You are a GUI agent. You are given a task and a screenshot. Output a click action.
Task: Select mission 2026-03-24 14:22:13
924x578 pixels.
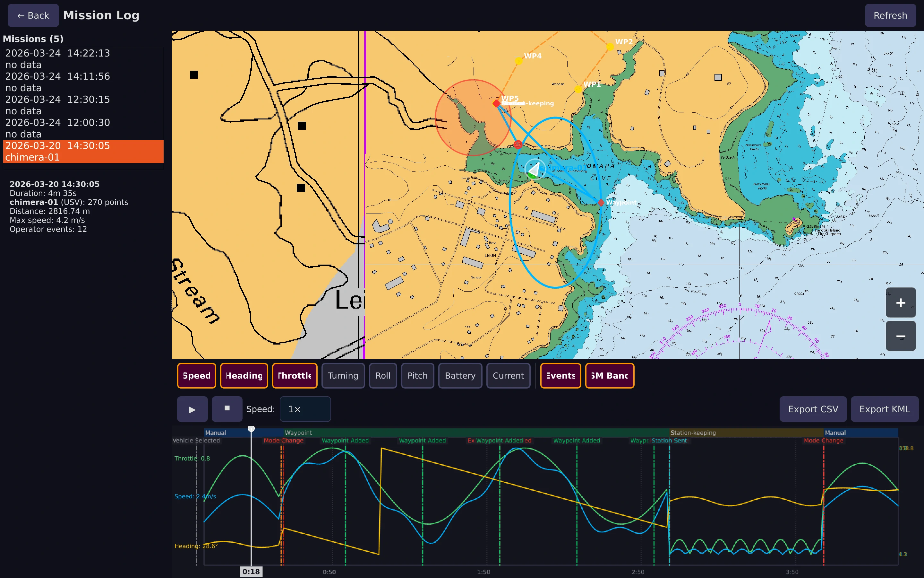[x=83, y=59]
